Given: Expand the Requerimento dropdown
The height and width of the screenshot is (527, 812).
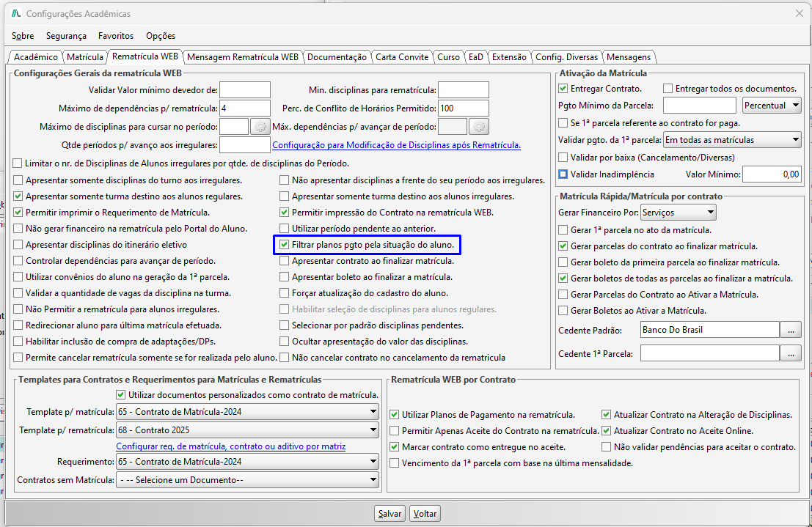Looking at the screenshot, I should [x=247, y=462].
